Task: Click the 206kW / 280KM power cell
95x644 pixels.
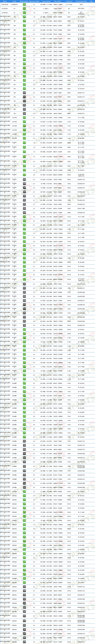Action: (x=58, y=175)
